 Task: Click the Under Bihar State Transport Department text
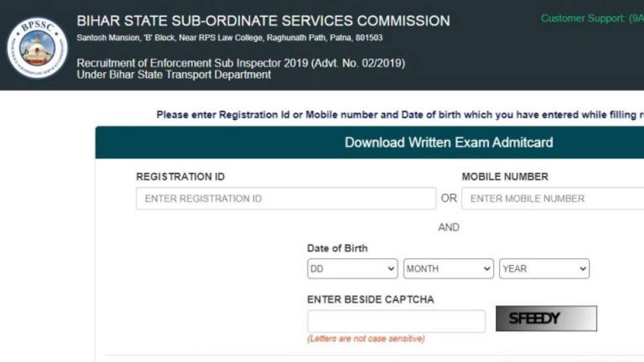click(174, 75)
